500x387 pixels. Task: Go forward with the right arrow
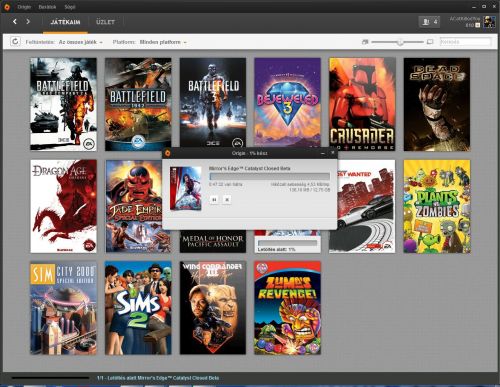tap(28, 22)
